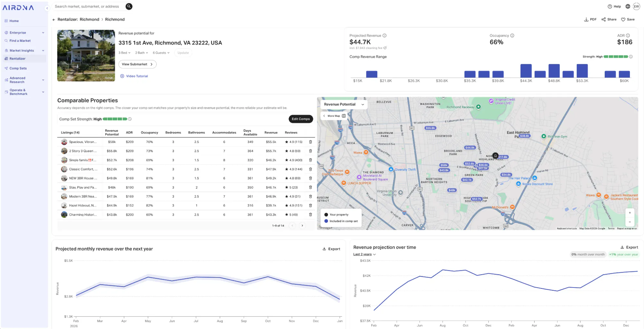Open Comp Sets in sidebar
Viewport: 644px width, 329px height.
point(18,69)
